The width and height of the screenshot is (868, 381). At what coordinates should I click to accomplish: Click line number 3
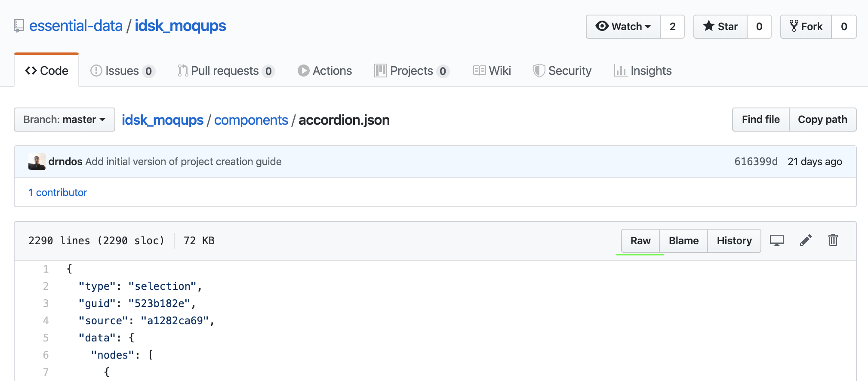click(x=46, y=304)
